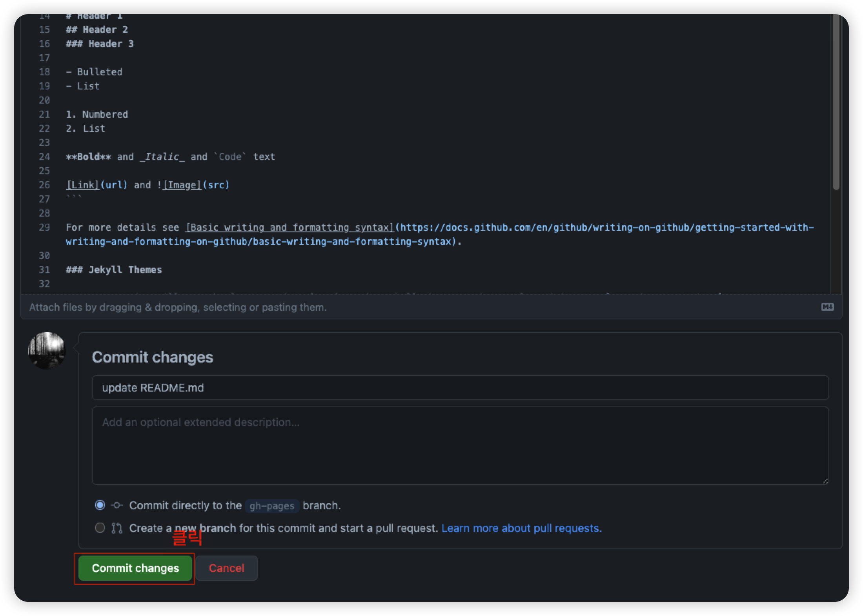Select Create a new branch radio option
Image resolution: width=863 pixels, height=616 pixels.
(x=100, y=528)
